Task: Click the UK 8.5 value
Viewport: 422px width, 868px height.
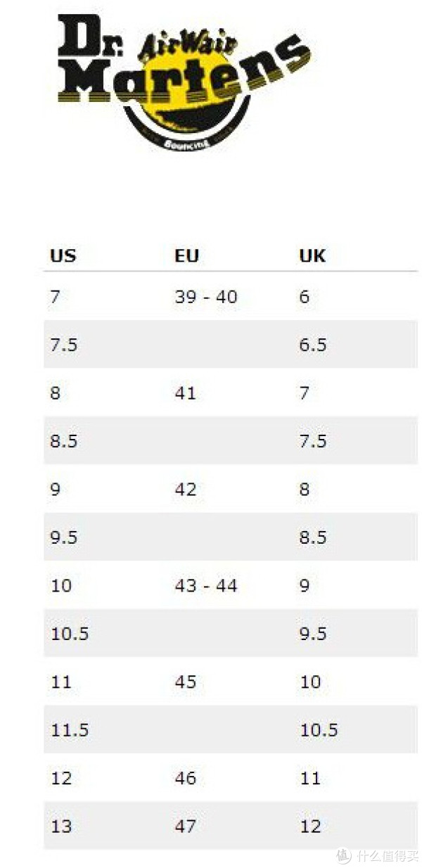Action: [x=313, y=537]
